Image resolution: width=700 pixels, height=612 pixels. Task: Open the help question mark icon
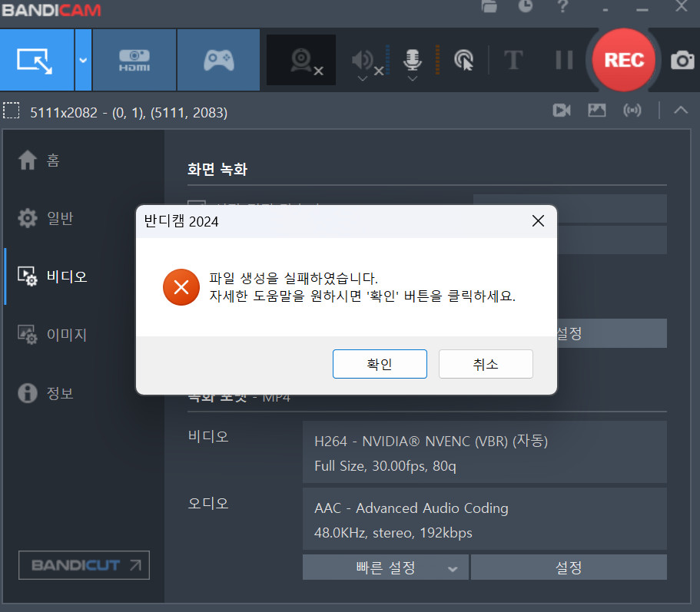point(563,6)
